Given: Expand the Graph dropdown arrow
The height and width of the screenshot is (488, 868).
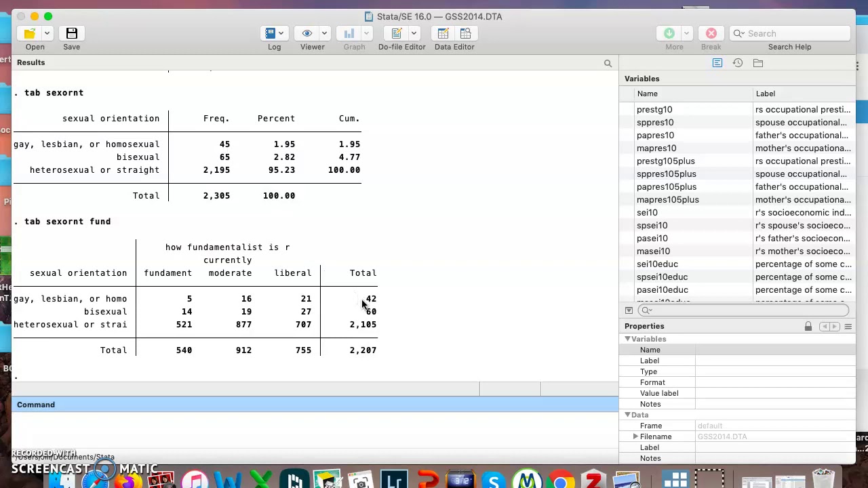Looking at the screenshot, I should [366, 33].
